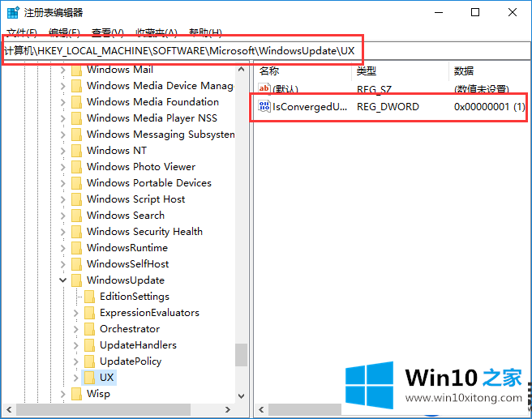Select the Windows Messaging Subsystem folder icon
This screenshot has width=532, height=419.
click(77, 135)
